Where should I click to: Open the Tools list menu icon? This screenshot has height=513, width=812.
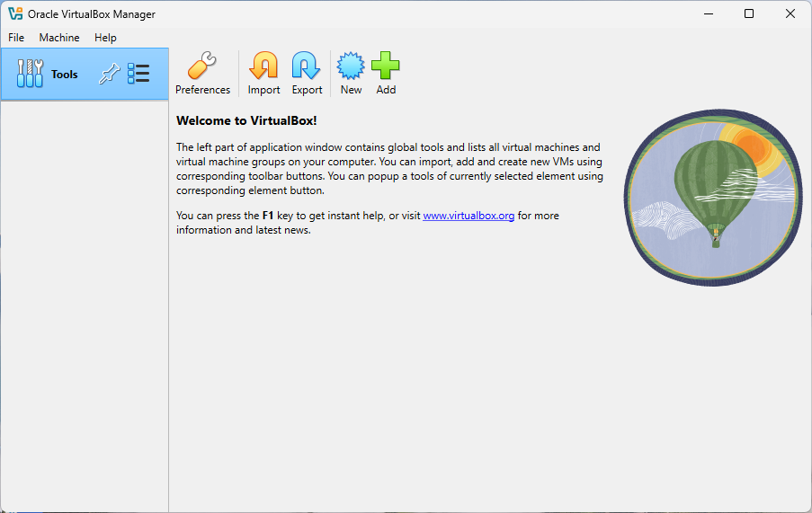(x=138, y=74)
